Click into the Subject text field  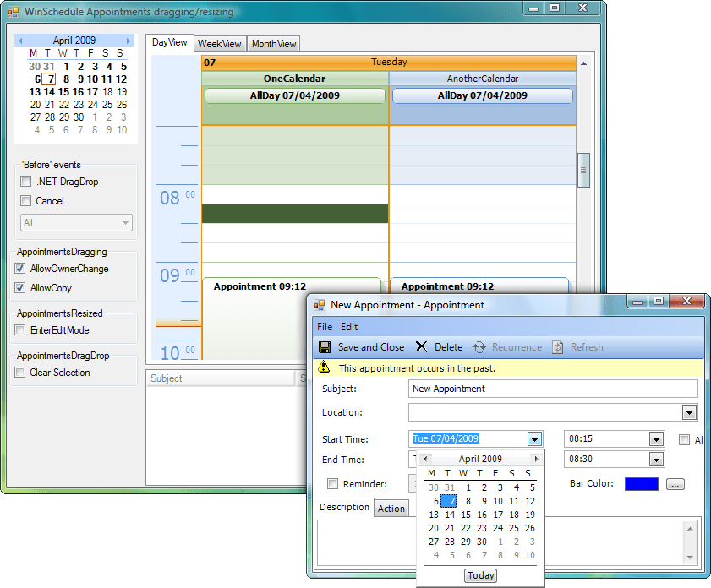pos(553,389)
